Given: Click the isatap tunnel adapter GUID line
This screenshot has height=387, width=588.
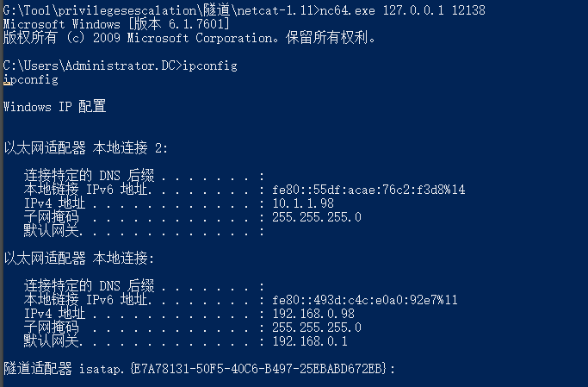Looking at the screenshot, I should (x=199, y=369).
